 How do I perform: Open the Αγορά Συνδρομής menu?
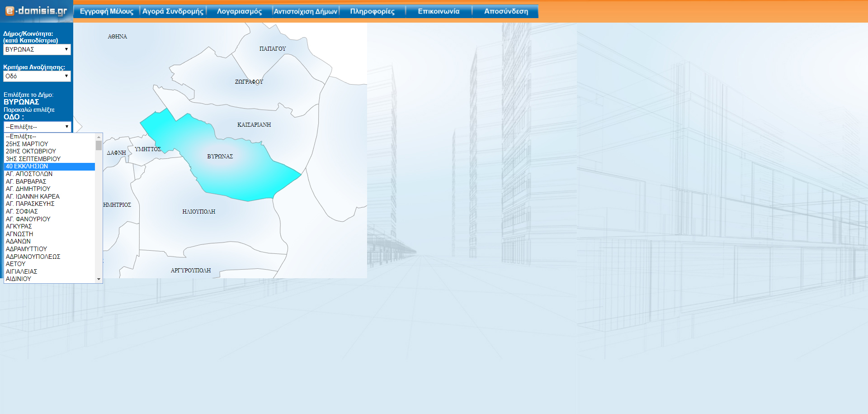173,11
